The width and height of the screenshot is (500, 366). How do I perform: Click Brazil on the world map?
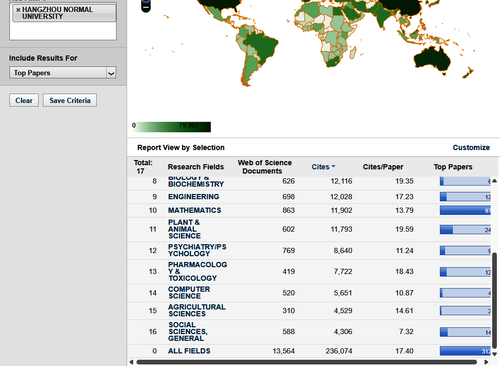tap(263, 47)
